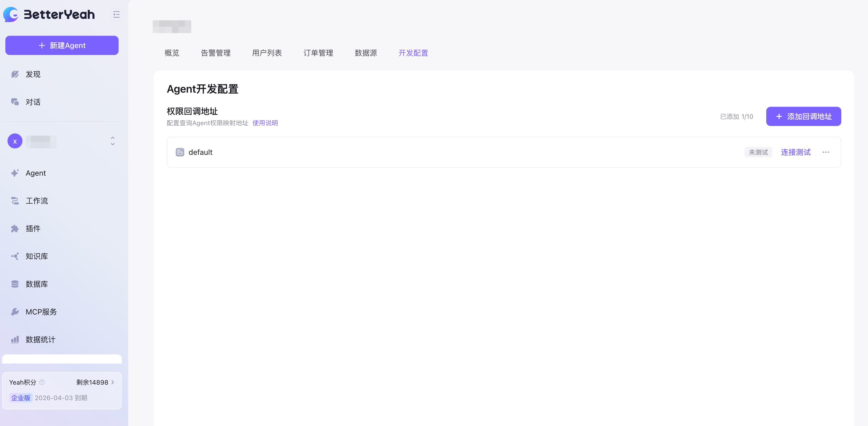The width and height of the screenshot is (868, 426).
Task: Switch to the 告警管理 tab
Action: 216,53
